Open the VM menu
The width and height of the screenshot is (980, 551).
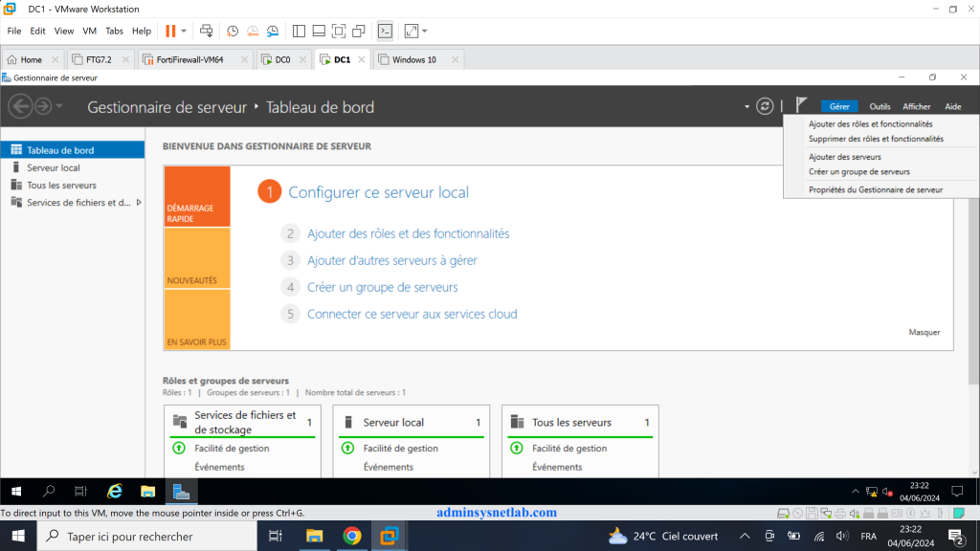coord(89,32)
